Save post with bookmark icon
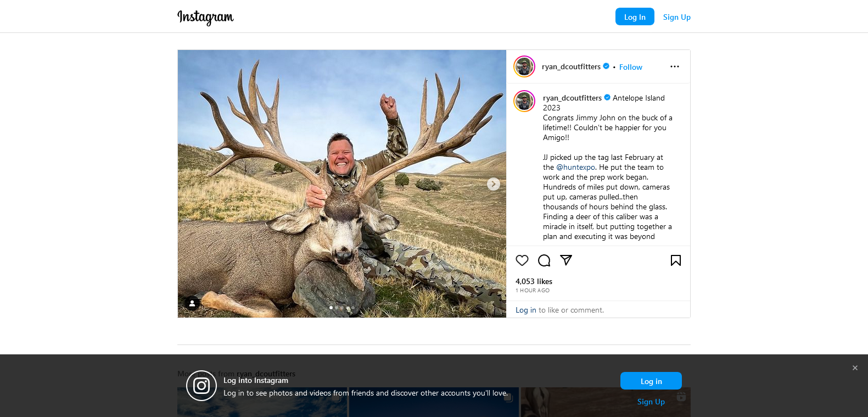Viewport: 868px width, 417px height. tap(675, 260)
